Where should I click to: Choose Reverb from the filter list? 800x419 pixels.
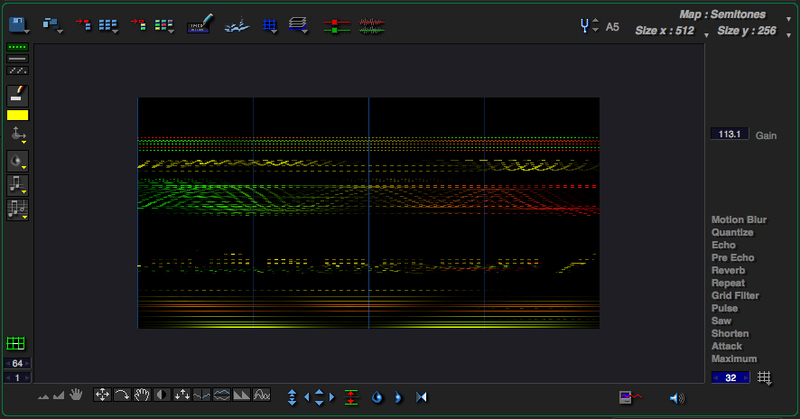click(727, 270)
